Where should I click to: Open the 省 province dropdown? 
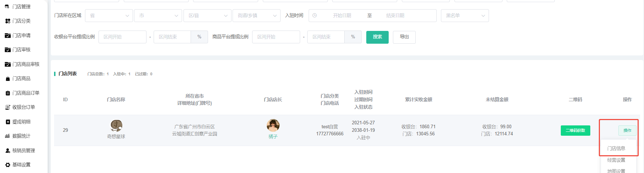pos(109,16)
